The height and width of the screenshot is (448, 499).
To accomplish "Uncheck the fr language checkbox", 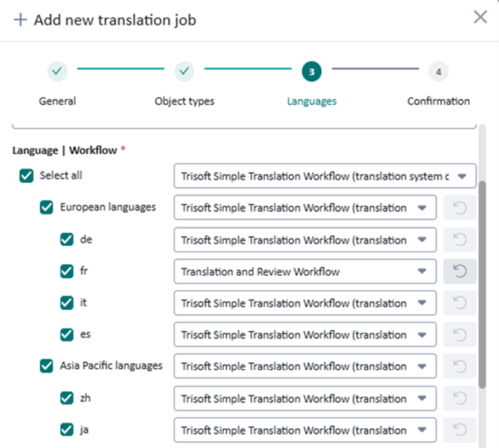I will click(67, 271).
